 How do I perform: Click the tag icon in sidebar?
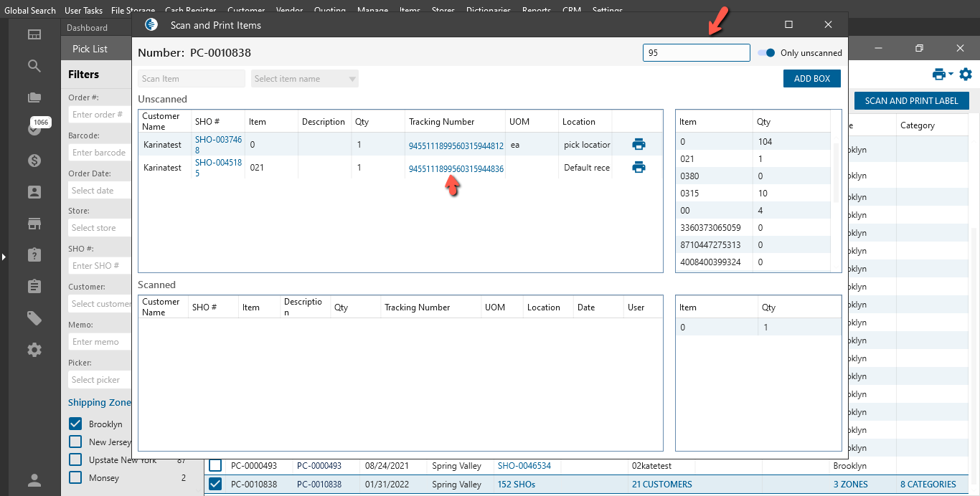click(x=34, y=318)
